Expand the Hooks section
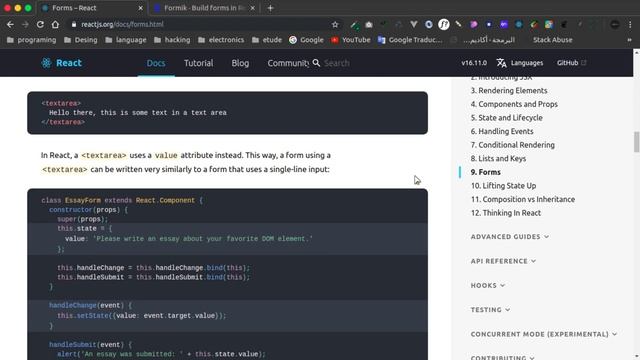This screenshot has width=640, height=360. [x=487, y=285]
